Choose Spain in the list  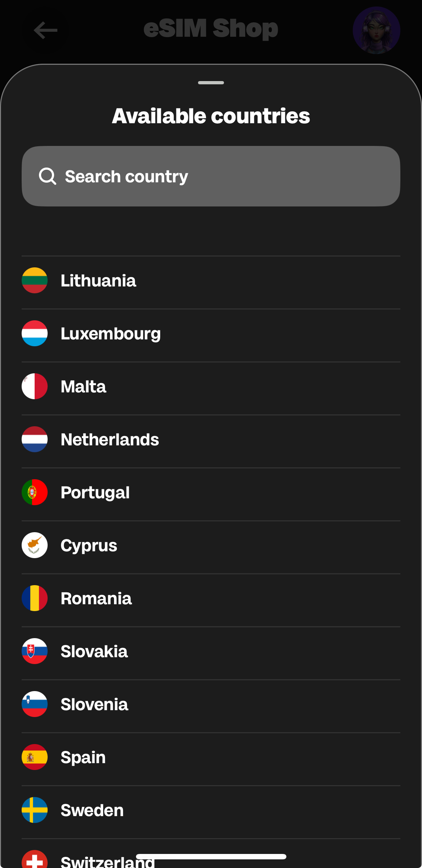[83, 757]
